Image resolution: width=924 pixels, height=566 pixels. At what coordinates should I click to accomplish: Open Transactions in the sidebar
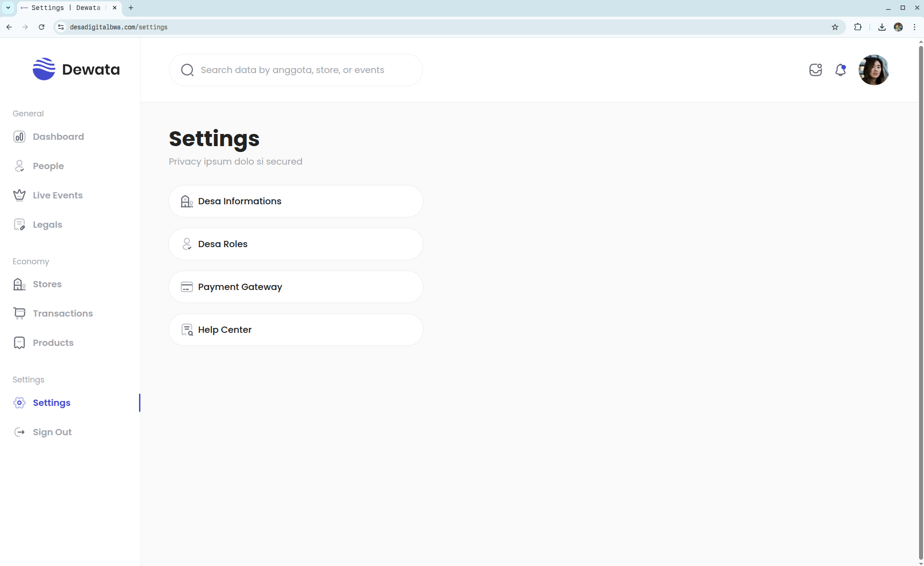coord(62,313)
